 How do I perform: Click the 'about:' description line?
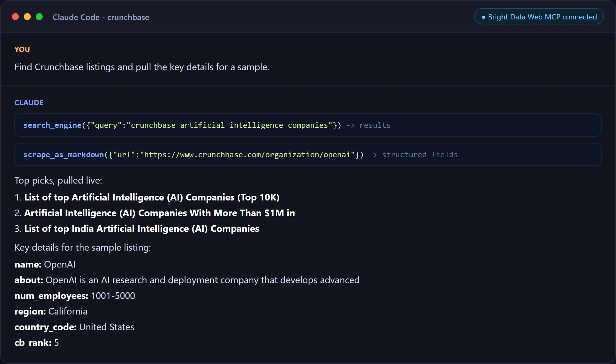(187, 280)
